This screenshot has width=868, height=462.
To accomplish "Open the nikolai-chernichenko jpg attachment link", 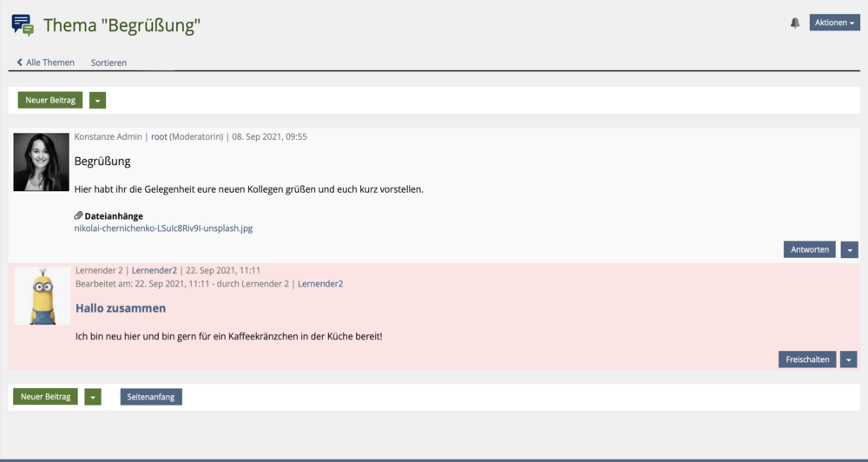I will coord(163,228).
